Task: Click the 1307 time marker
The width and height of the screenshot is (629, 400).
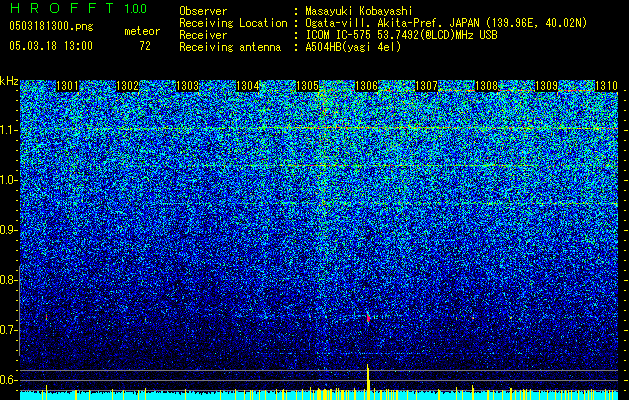Action: click(x=426, y=86)
